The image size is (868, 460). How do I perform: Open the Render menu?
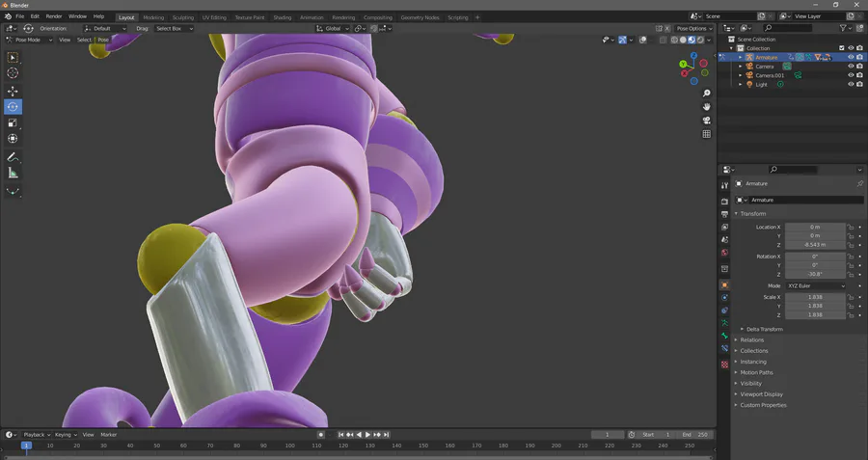click(x=54, y=16)
